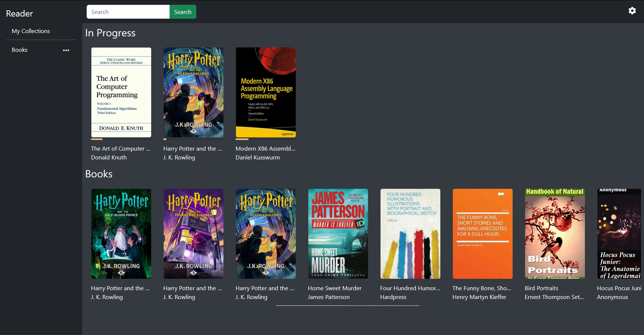This screenshot has width=644, height=335.
Task: Open the Bird Portraits book cover
Action: pos(555,234)
